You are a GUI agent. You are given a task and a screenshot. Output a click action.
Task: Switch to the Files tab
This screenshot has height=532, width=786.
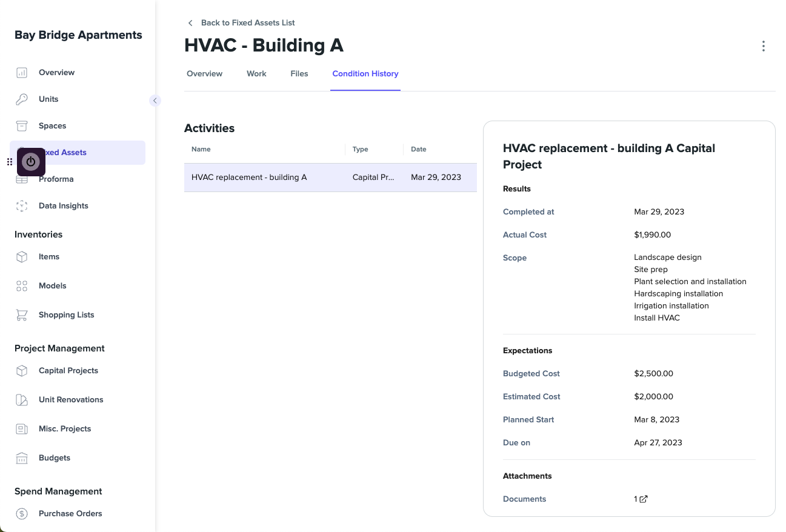tap(299, 74)
